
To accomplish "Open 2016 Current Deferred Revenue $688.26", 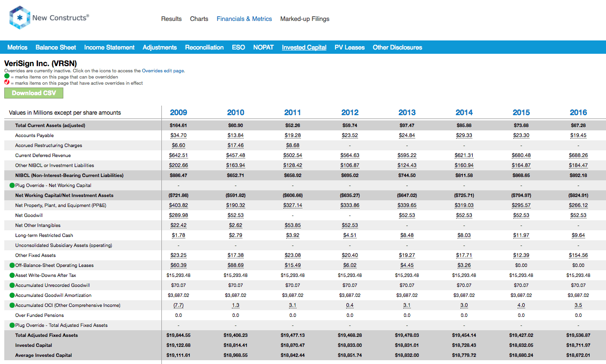I will tap(578, 156).
